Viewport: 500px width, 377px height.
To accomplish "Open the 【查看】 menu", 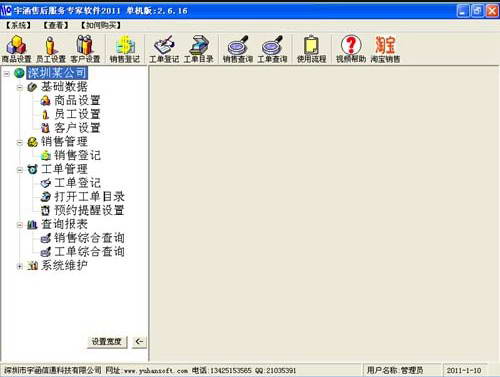I will [x=56, y=25].
